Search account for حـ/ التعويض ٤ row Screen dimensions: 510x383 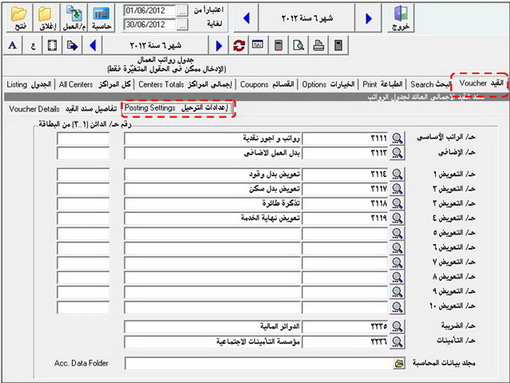[x=397, y=218]
